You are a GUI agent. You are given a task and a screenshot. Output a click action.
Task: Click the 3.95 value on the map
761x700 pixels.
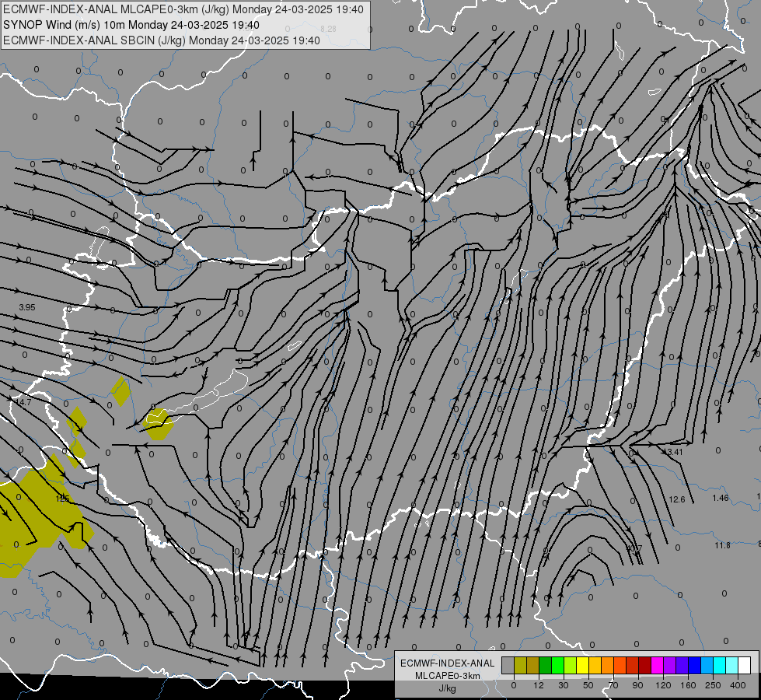coord(27,307)
